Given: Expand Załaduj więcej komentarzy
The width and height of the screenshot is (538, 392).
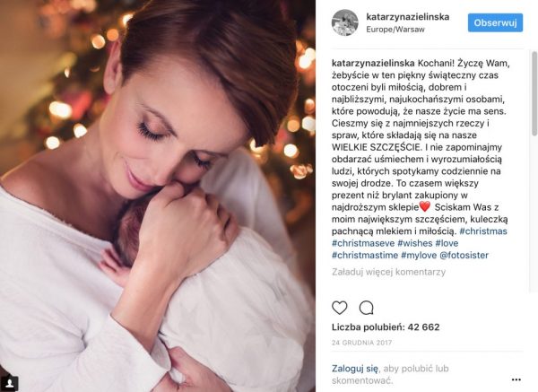Looking at the screenshot, I should (x=388, y=272).
